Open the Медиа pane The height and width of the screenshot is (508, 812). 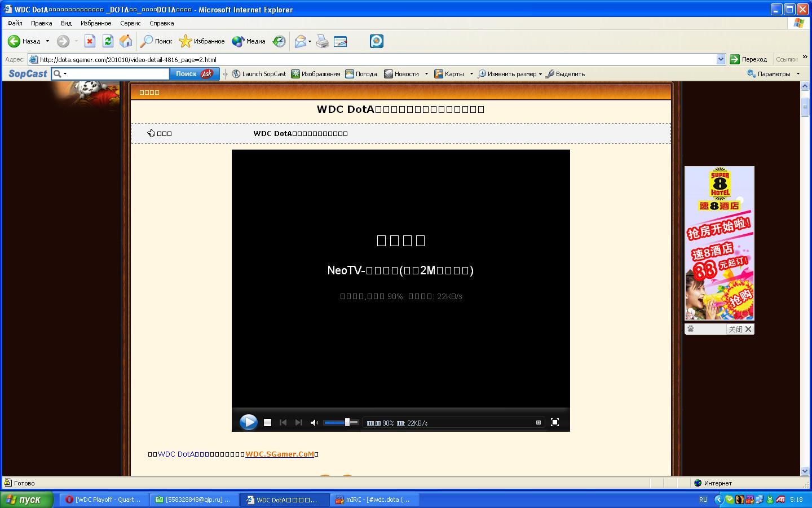[x=249, y=41]
